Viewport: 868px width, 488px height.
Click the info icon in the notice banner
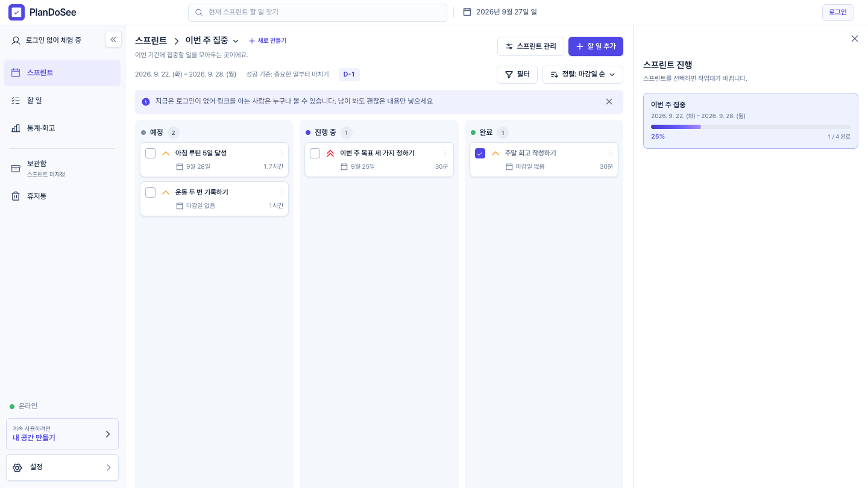146,102
